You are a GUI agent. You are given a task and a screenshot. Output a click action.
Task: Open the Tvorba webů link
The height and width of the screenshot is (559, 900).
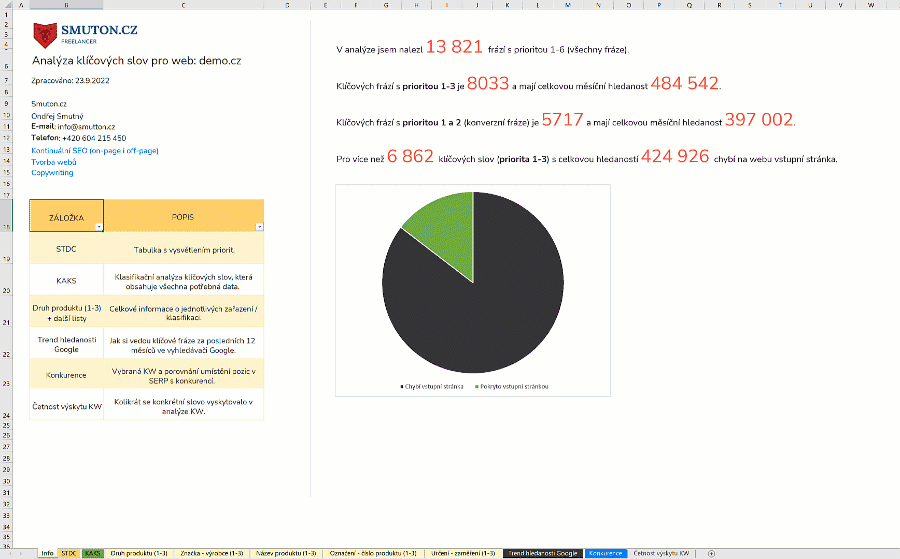click(x=53, y=162)
